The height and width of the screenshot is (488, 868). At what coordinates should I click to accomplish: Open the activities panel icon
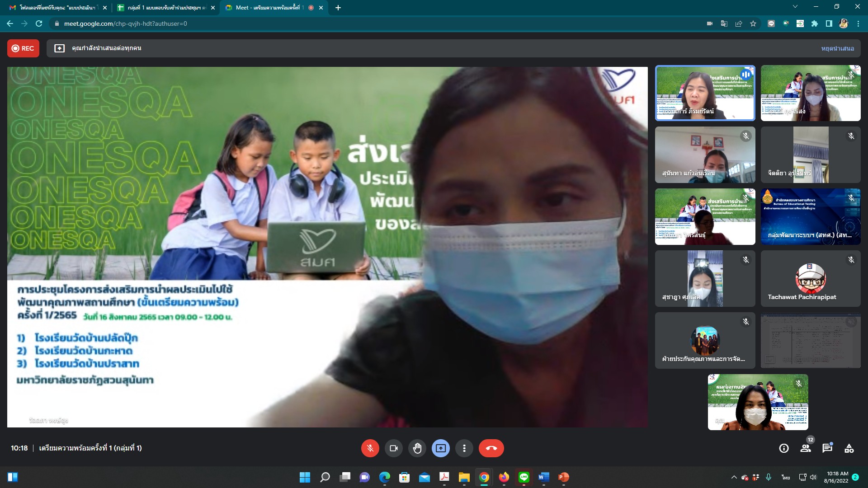coord(849,448)
